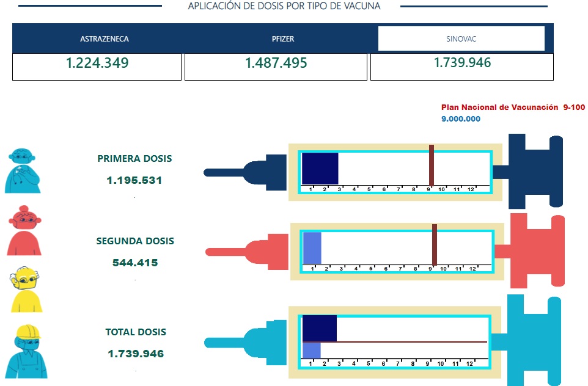Click the APLICACIÓN DE DOSIS POR TIPO DE VACUNA heading
This screenshot has height=386, width=588.
284,6
